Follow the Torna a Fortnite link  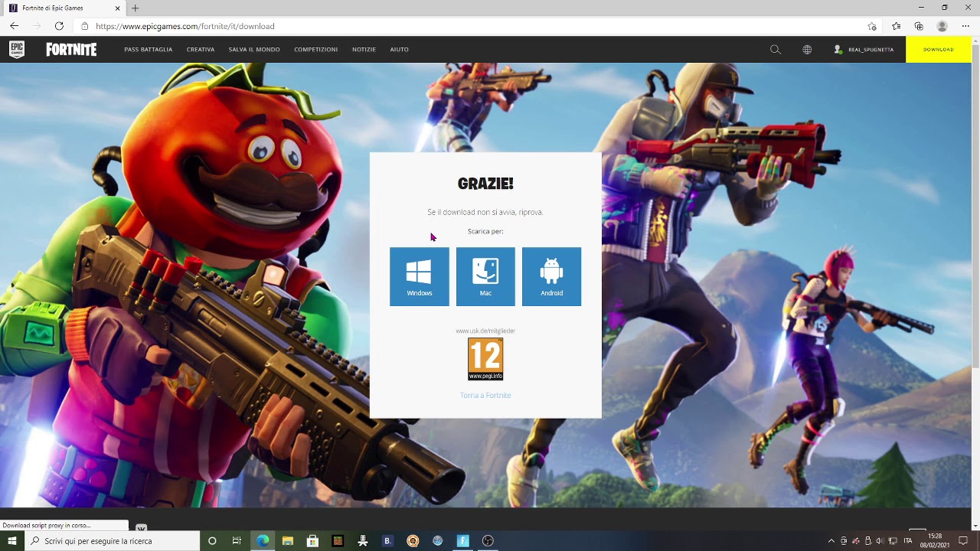[485, 396]
